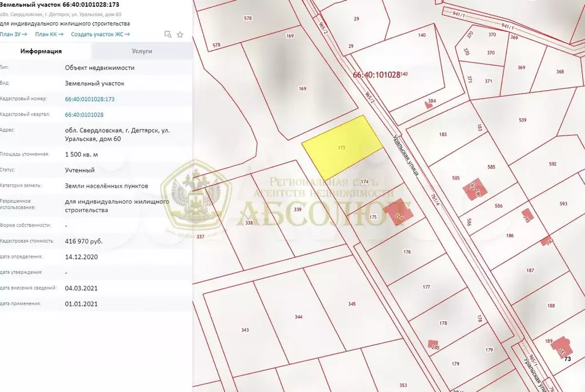
Task: Switch to the Услуги tab
Action: tap(142, 51)
